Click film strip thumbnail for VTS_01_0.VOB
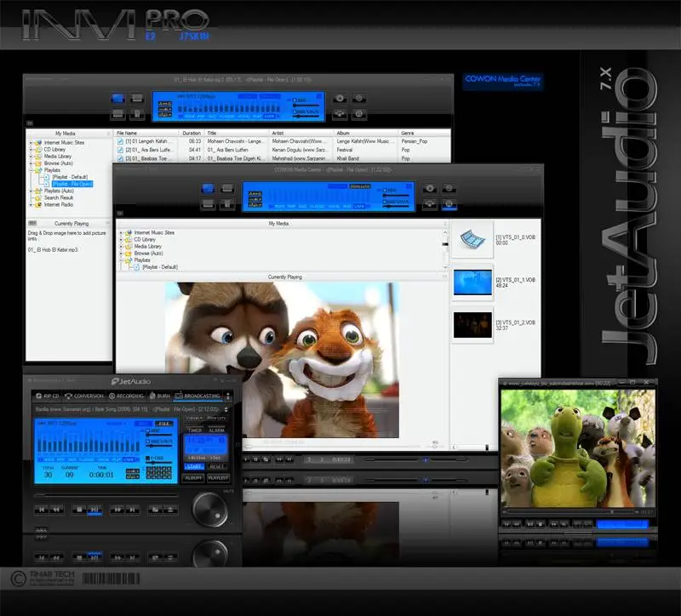Screen dimensions: 681x616 [472, 240]
